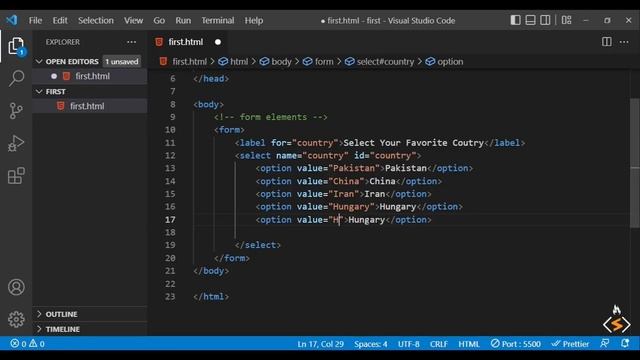The image size is (640, 360).
Task: Open the Run and Debug icon
Action: (16, 143)
